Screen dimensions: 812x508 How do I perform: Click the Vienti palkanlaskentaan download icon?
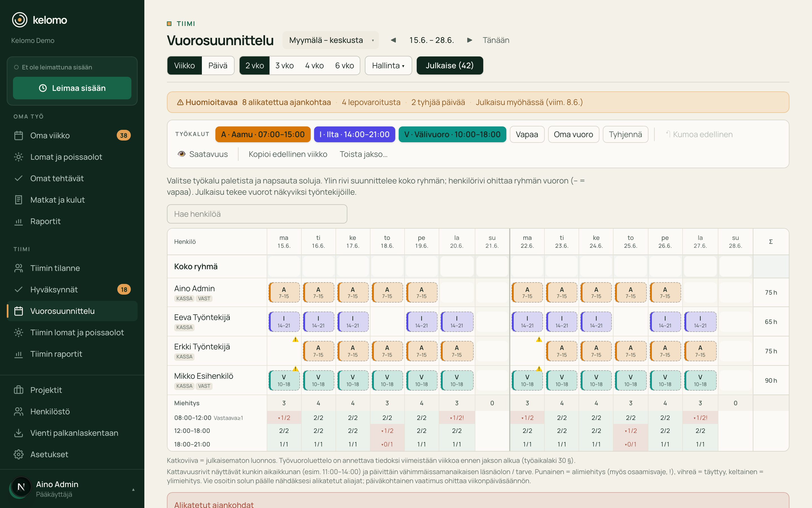pos(18,433)
